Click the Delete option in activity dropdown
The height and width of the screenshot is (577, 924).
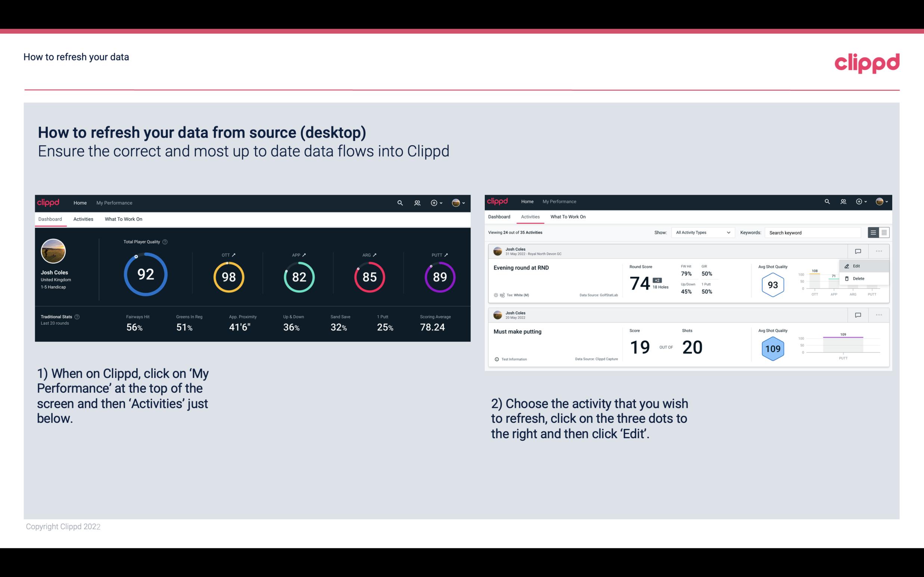858,278
